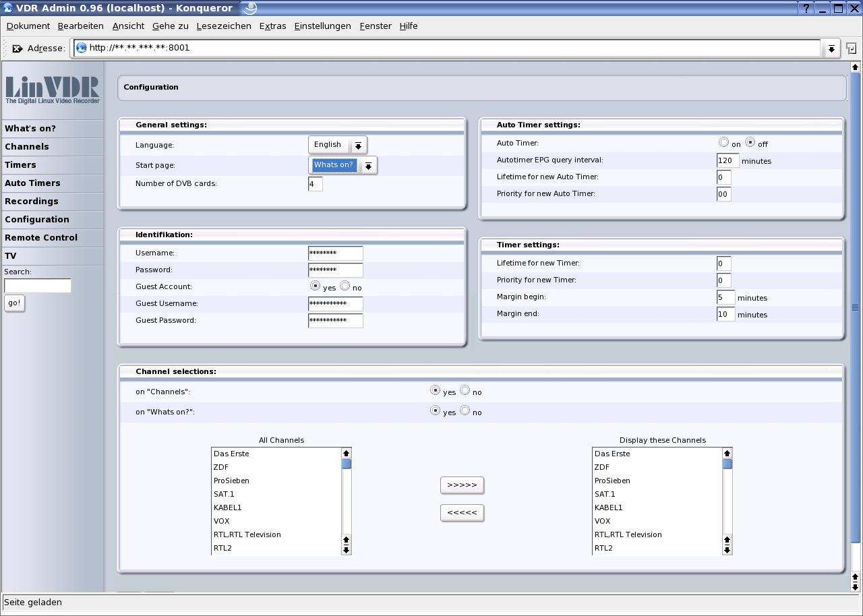This screenshot has width=863, height=616.
Task: Set Guest Account to no
Action: pyautogui.click(x=345, y=286)
